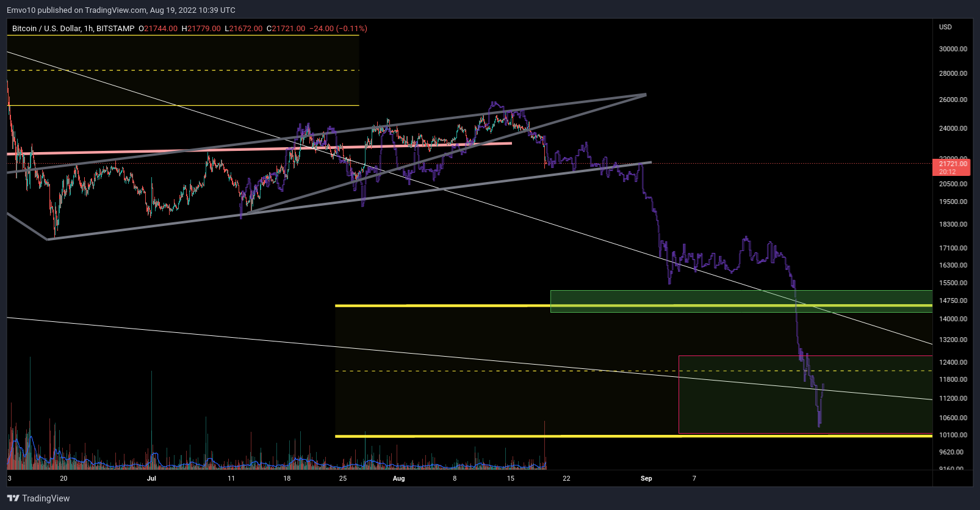
Task: Click the 24000.00 price axis label
Action: (953, 128)
